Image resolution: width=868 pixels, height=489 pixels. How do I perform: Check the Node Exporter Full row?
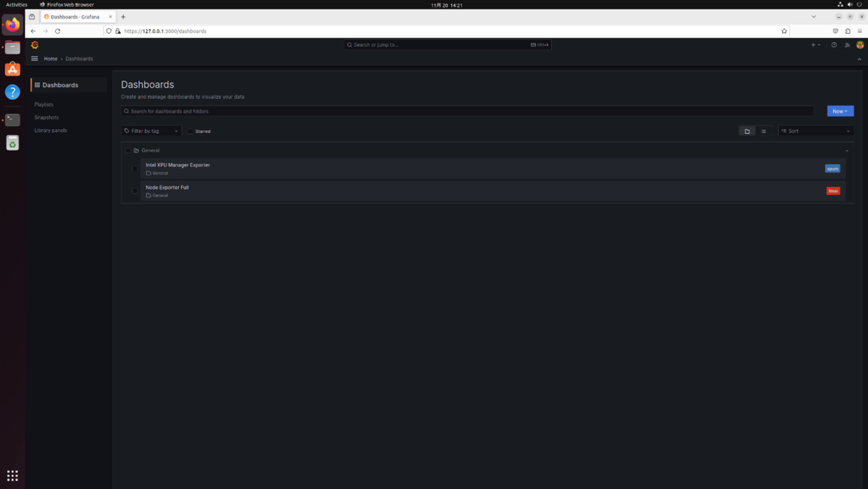(x=135, y=191)
